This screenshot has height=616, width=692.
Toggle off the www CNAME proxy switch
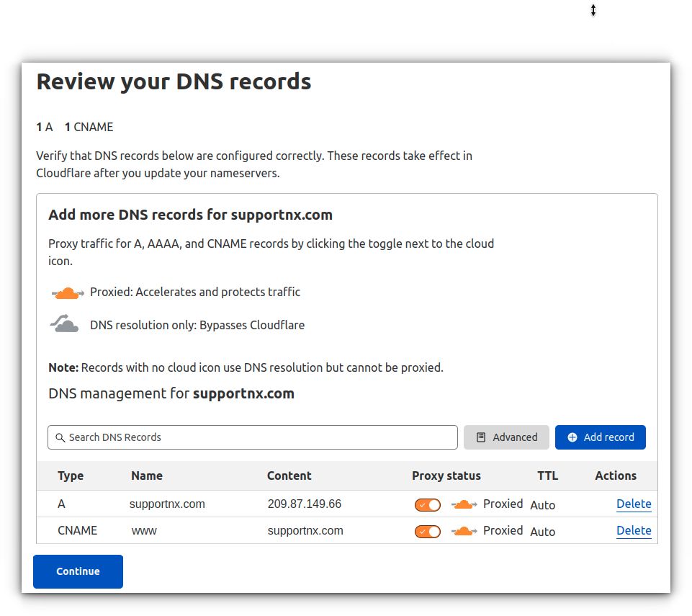click(427, 531)
